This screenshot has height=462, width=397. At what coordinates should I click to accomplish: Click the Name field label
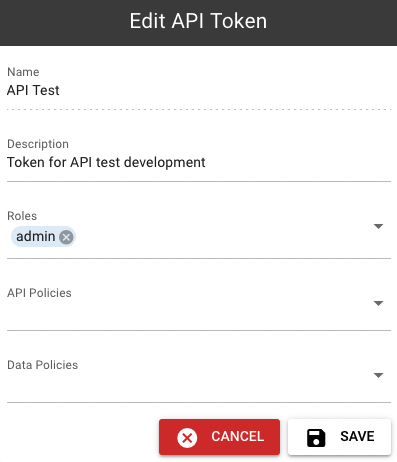(x=23, y=72)
